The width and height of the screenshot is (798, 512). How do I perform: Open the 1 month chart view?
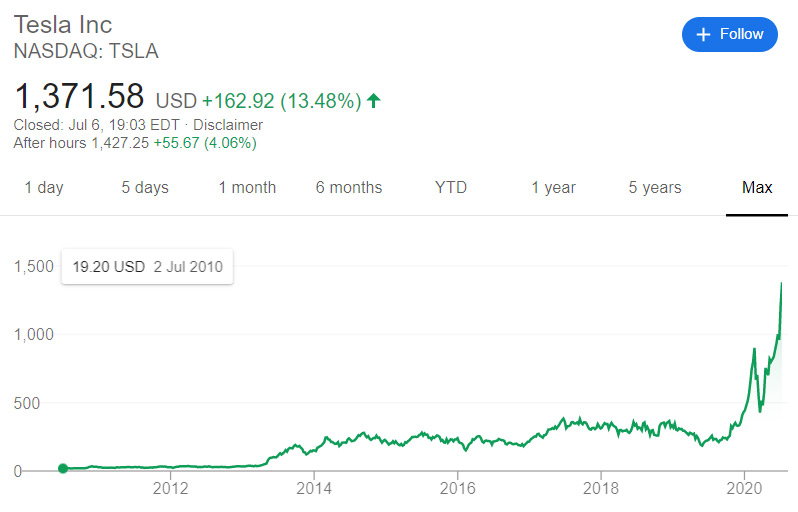247,187
